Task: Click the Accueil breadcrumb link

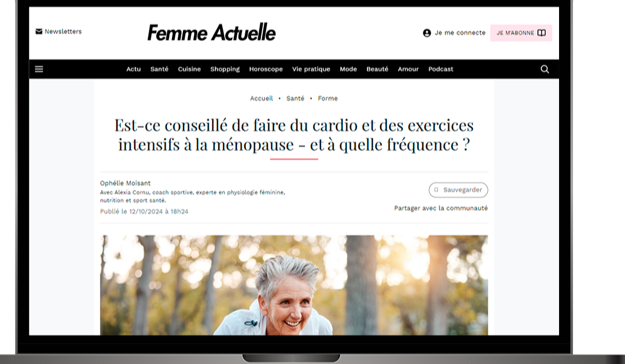Action: point(261,99)
